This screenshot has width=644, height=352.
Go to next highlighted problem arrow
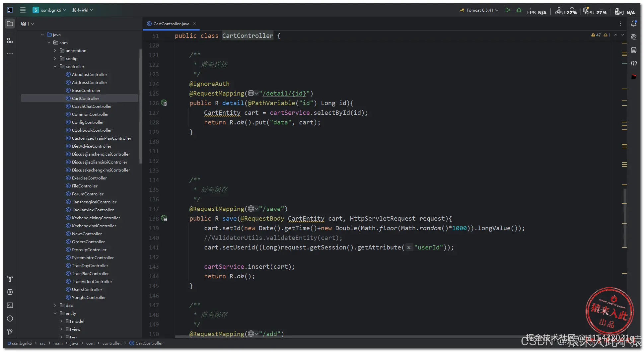623,35
